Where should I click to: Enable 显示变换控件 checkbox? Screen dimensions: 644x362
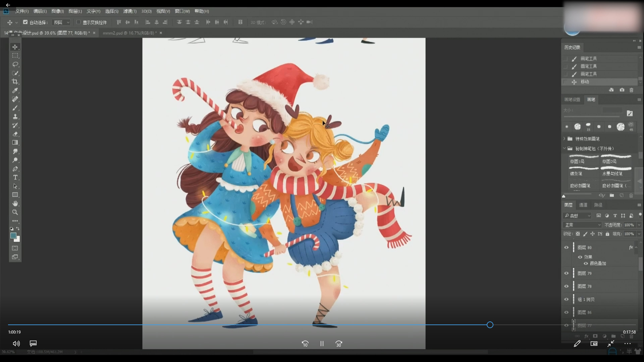click(x=78, y=22)
